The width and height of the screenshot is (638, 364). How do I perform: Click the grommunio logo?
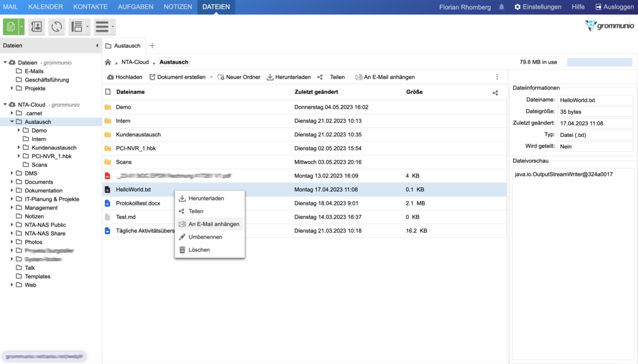coord(609,26)
